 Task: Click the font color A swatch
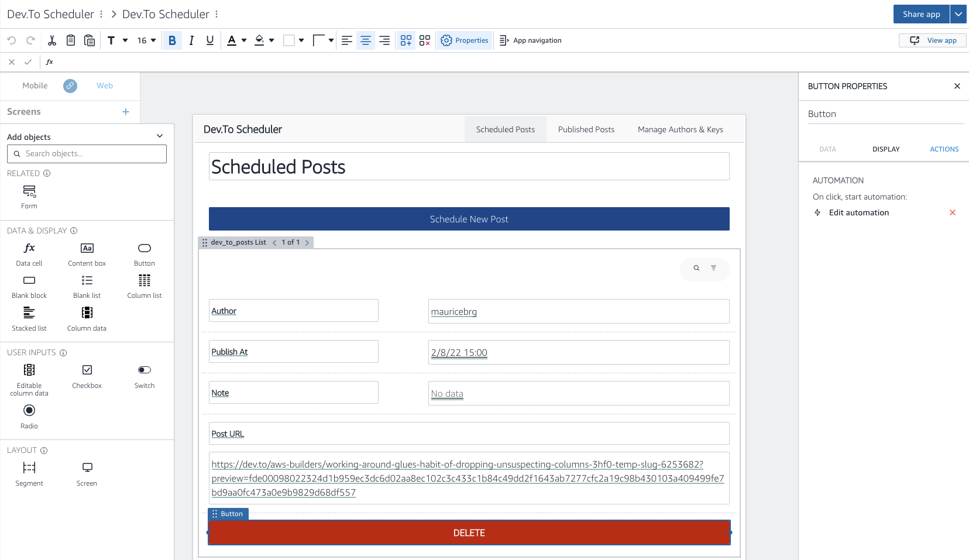tap(232, 40)
